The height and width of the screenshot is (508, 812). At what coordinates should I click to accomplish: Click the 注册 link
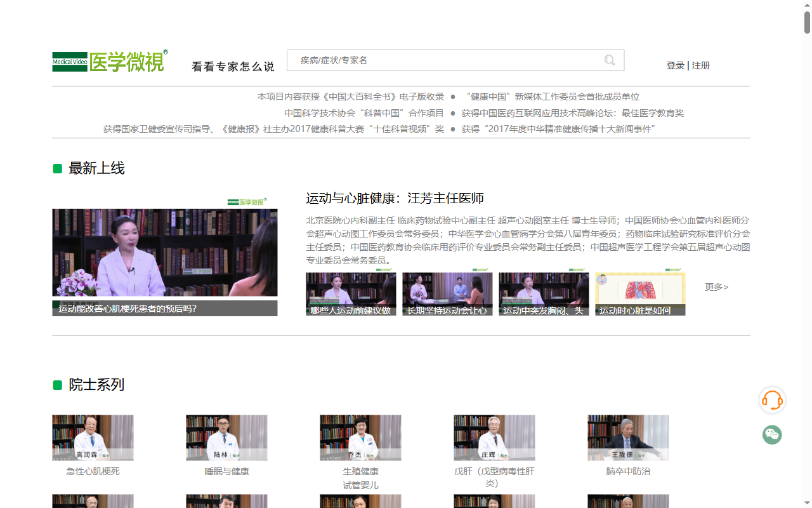(x=701, y=65)
